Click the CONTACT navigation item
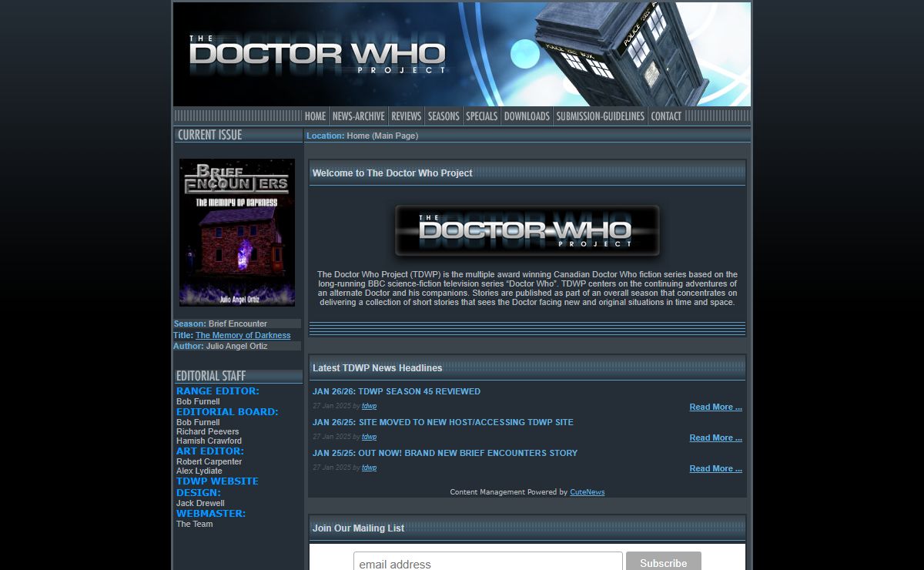Image resolution: width=924 pixels, height=570 pixels. [666, 116]
